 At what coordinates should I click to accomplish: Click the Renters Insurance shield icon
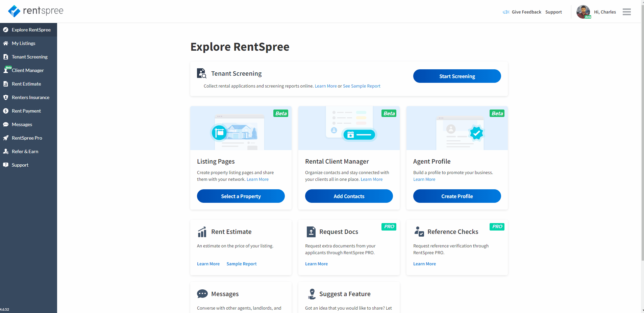click(x=6, y=97)
